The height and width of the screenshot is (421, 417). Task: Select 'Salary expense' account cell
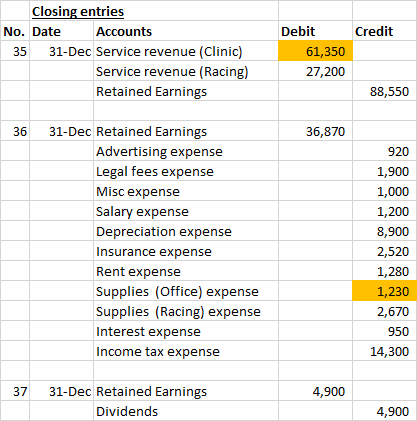click(x=186, y=211)
